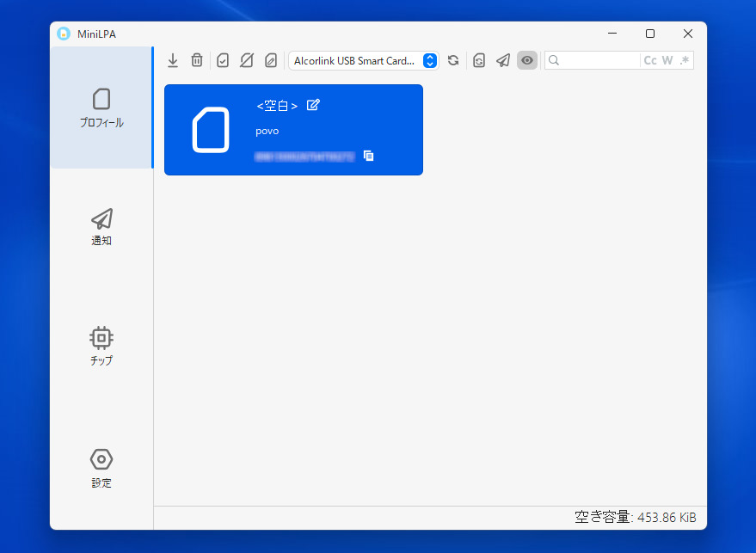Edit the <空白> profile nickname pencil icon
This screenshot has height=553, width=756.
coord(313,105)
